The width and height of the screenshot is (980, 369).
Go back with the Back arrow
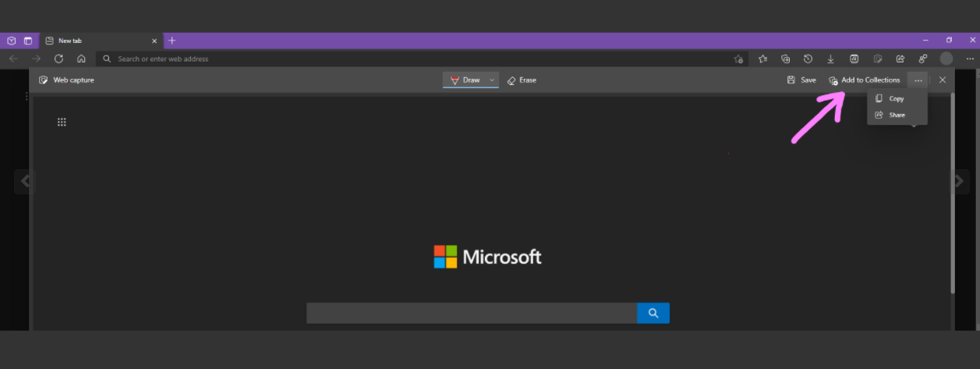13,59
